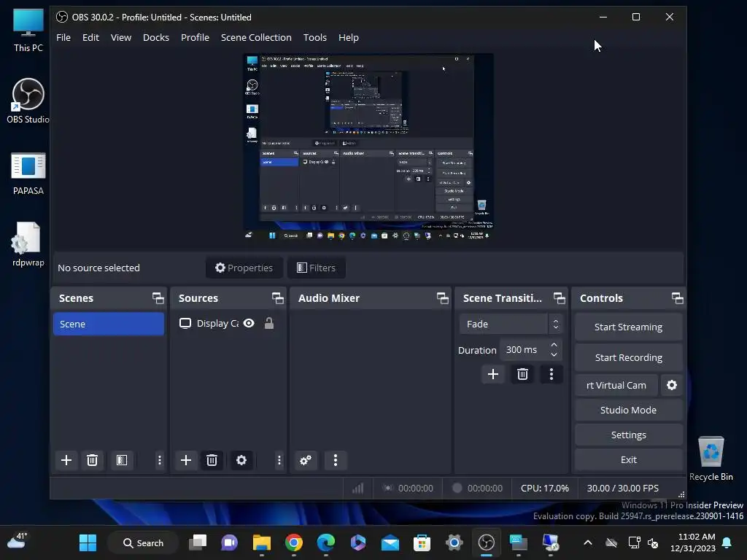Show hidden system tray icons chevron
The height and width of the screenshot is (560, 747).
pyautogui.click(x=588, y=542)
